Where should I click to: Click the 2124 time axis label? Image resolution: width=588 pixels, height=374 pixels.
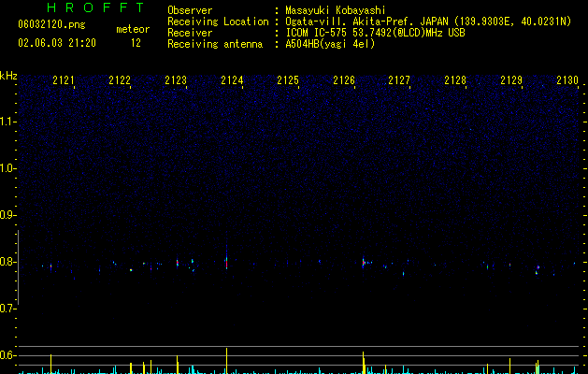(x=232, y=80)
